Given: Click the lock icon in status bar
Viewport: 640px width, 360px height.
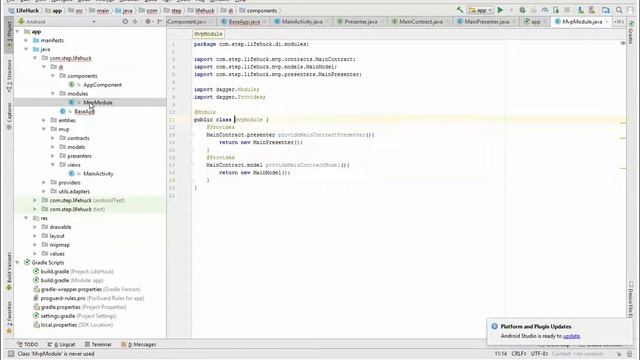Looking at the screenshot, I should point(619,354).
